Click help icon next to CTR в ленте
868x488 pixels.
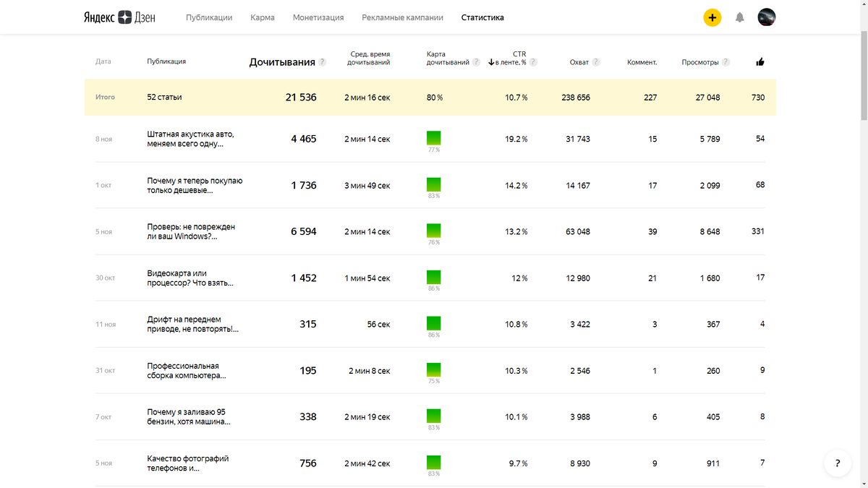click(533, 62)
